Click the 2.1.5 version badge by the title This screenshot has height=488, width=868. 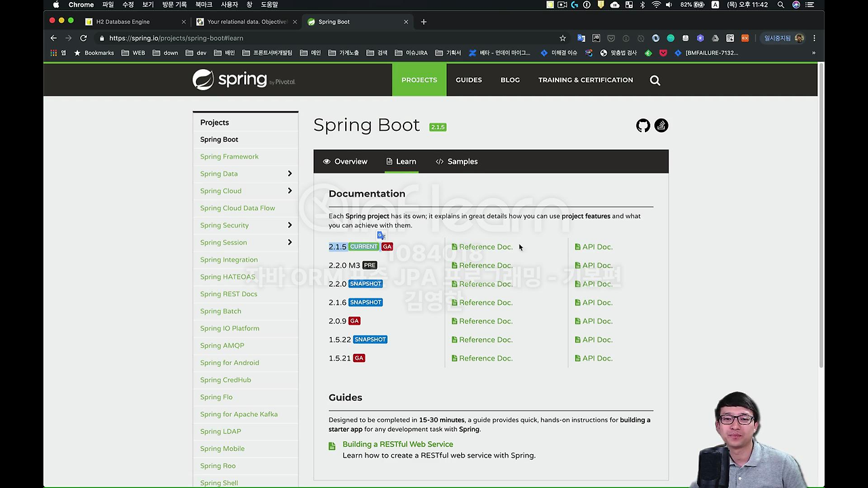point(437,127)
